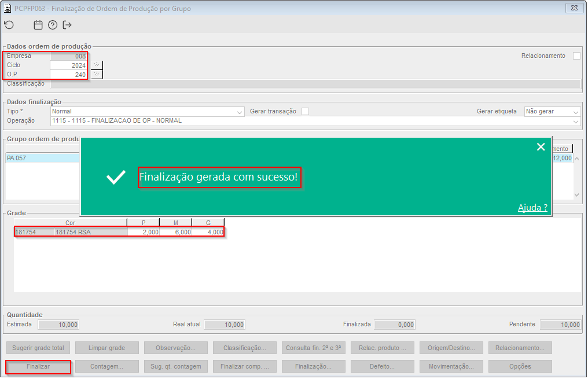Select the 181754 RSA color name cell
588x379 pixels.
(x=90, y=232)
